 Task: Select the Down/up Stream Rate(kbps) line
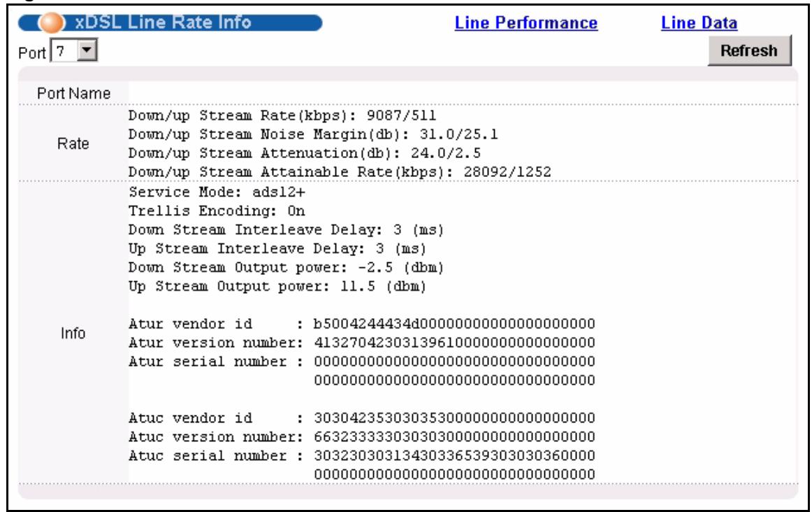(282, 115)
